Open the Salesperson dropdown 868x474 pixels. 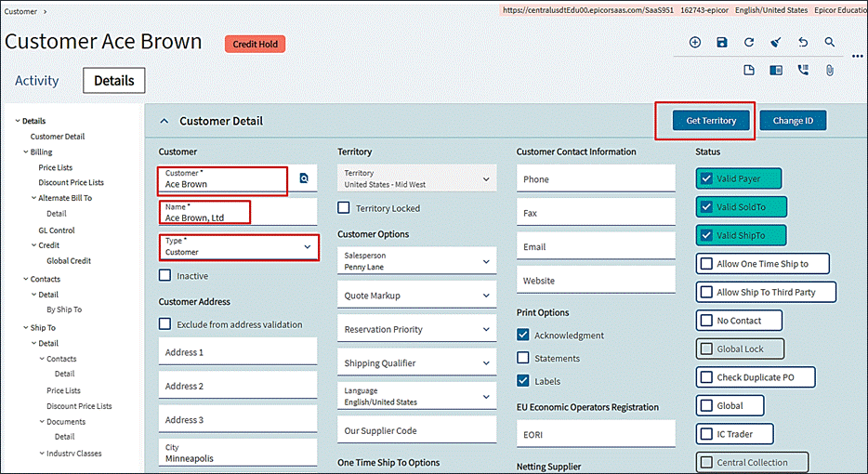pyautogui.click(x=486, y=261)
